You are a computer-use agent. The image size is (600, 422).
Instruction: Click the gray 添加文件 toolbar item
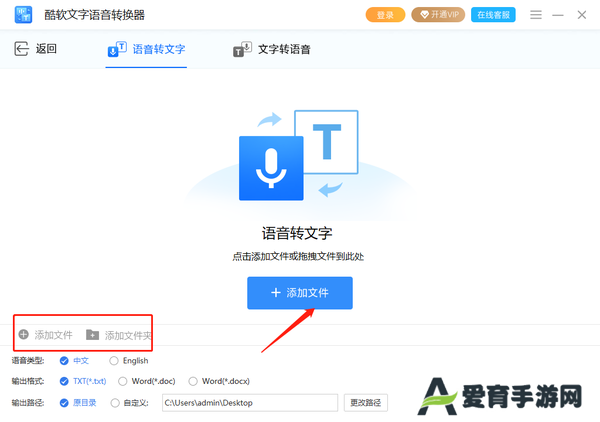(46, 335)
